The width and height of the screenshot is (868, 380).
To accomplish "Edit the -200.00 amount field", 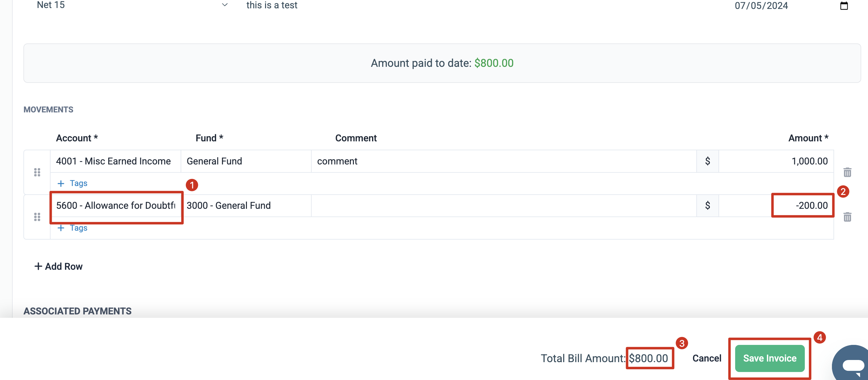I will (x=776, y=206).
